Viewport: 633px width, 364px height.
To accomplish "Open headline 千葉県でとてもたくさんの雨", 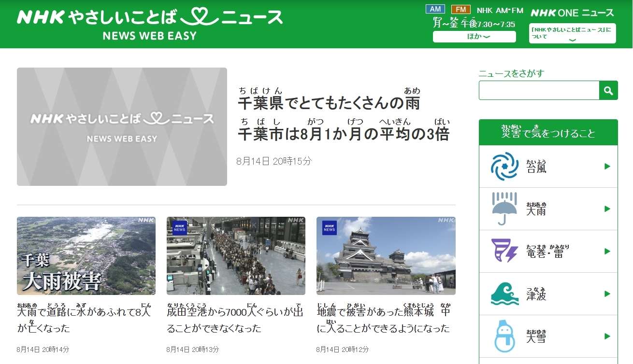I will click(329, 99).
